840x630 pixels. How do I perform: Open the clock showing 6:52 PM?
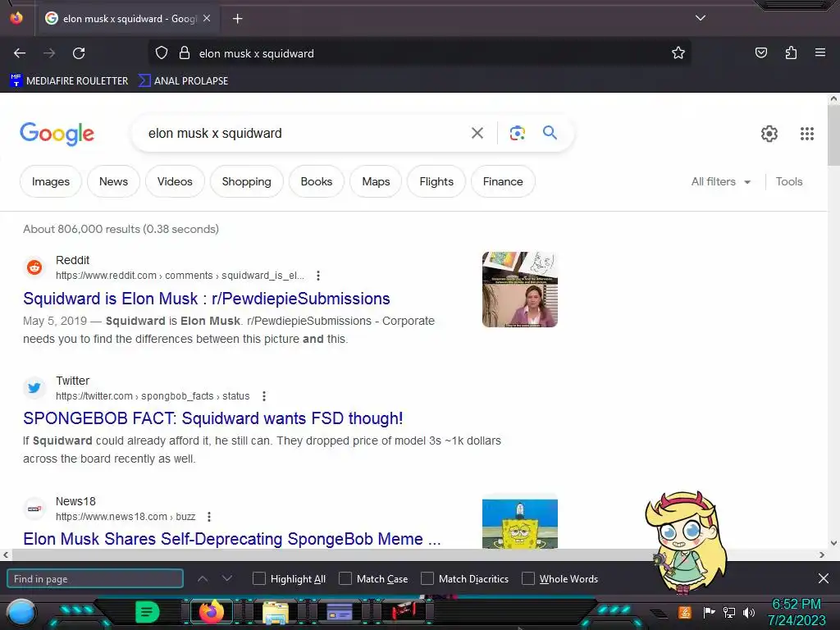[x=796, y=605]
